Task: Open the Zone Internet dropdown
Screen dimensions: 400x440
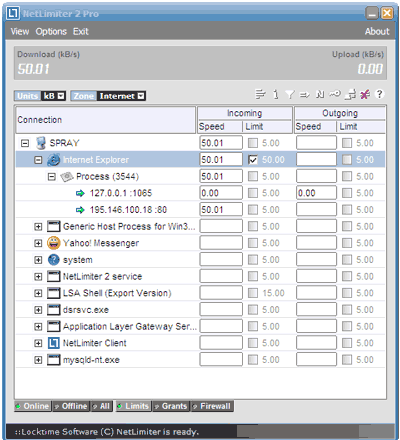Action: tap(122, 96)
